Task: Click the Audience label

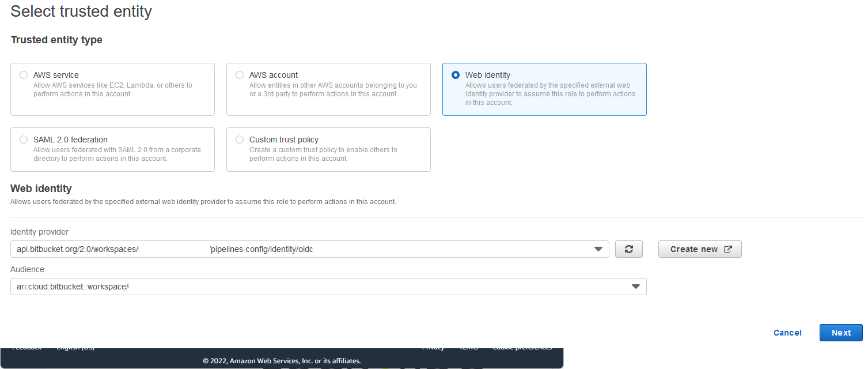Action: (27, 269)
